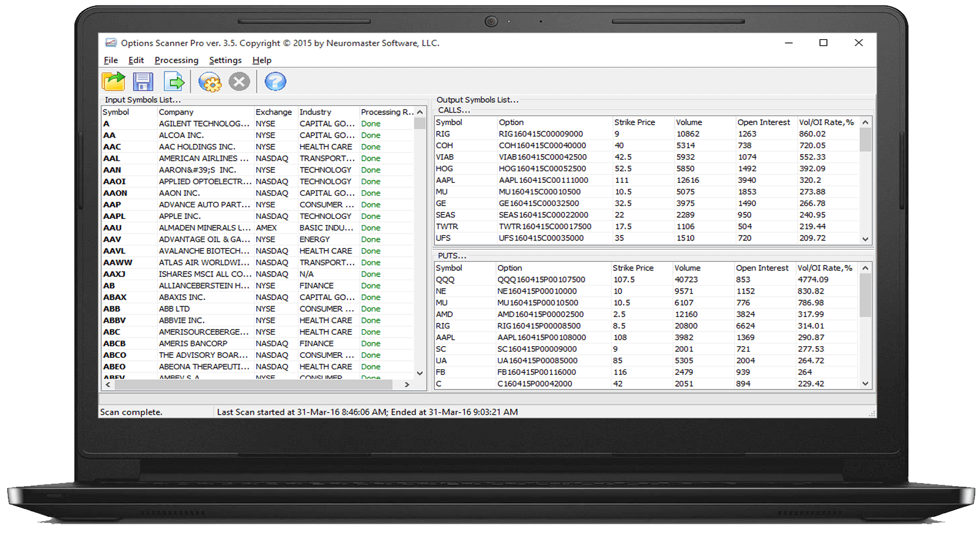
Task: Sort PUTS table by Open Interest header
Action: click(x=764, y=268)
